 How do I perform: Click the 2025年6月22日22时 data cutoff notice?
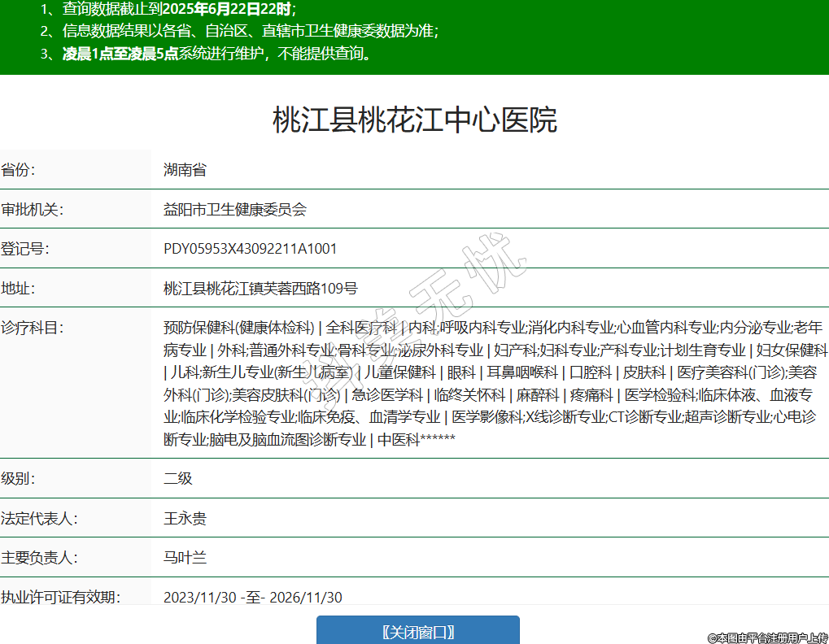[x=227, y=9]
